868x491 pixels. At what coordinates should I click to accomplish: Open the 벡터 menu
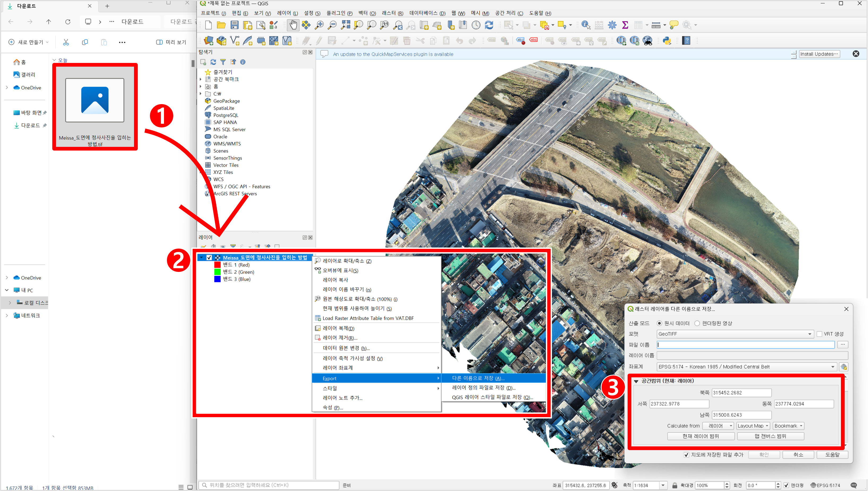[367, 13]
